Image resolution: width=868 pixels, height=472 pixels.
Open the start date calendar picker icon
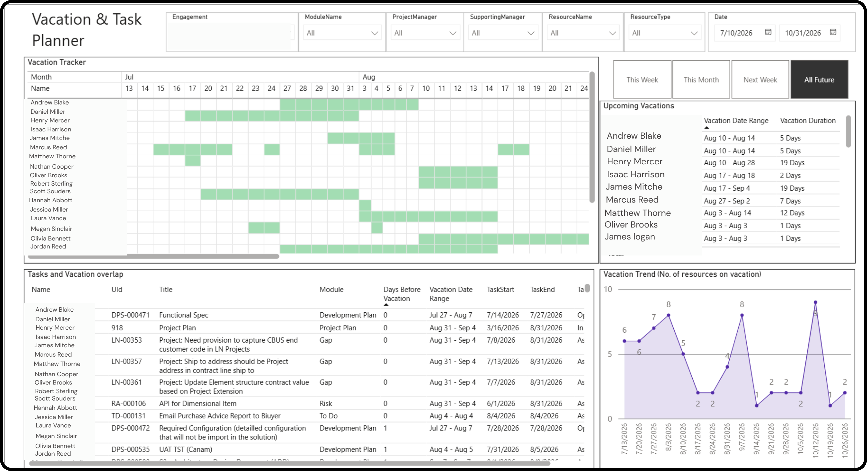coord(768,32)
